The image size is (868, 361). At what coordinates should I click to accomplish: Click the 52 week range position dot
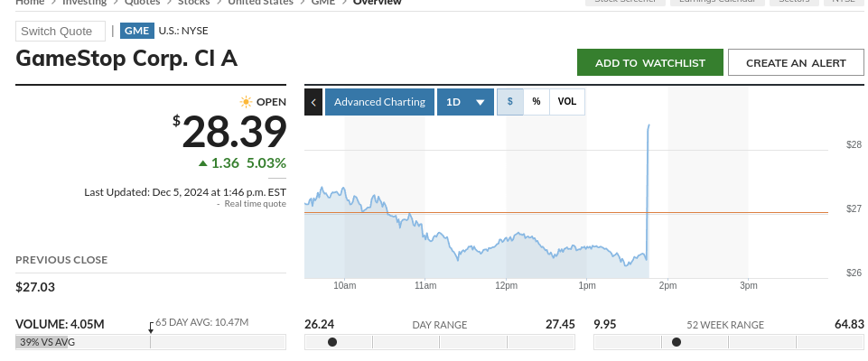coord(677,342)
